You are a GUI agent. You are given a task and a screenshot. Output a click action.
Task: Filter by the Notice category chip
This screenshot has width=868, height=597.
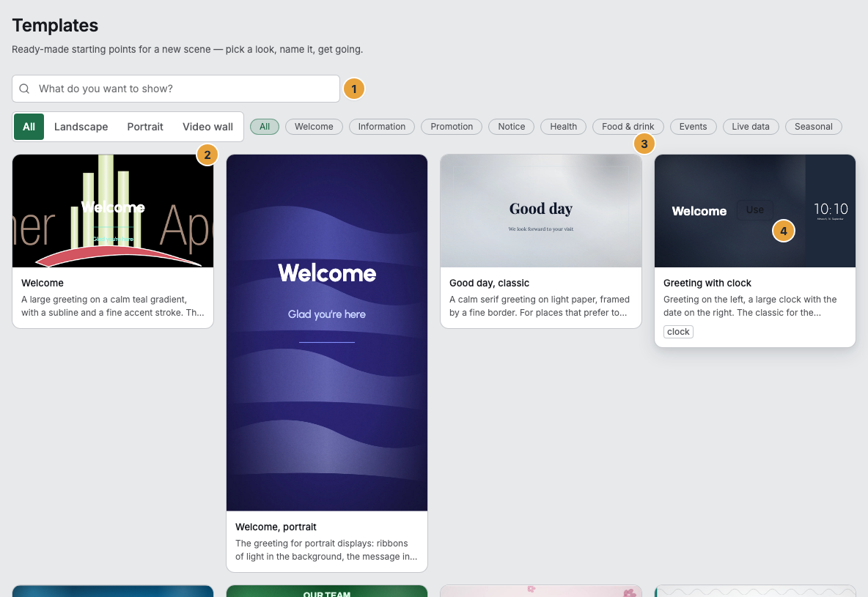[511, 127]
